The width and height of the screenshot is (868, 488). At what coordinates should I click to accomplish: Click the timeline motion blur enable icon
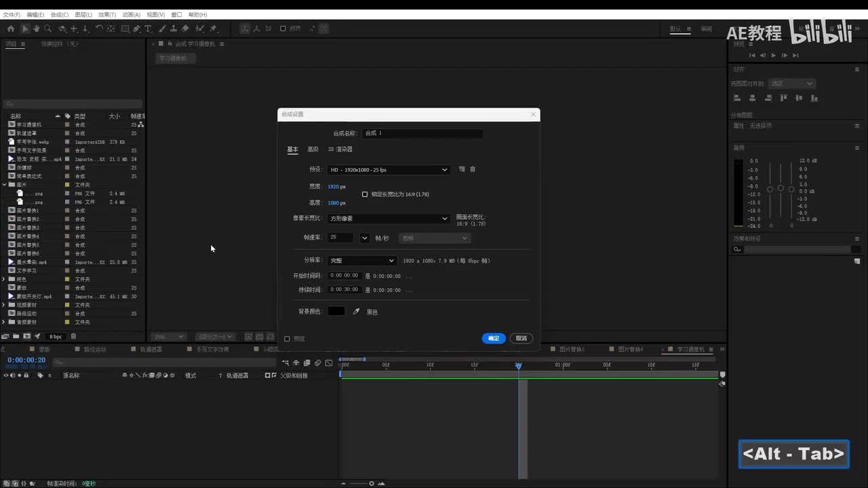(x=318, y=363)
